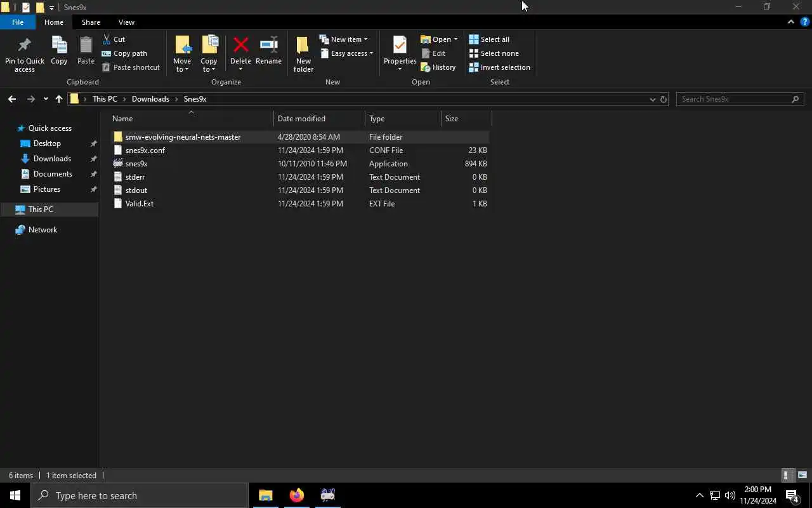Open the File menu tab
Screen dimensions: 812x508
(x=18, y=22)
